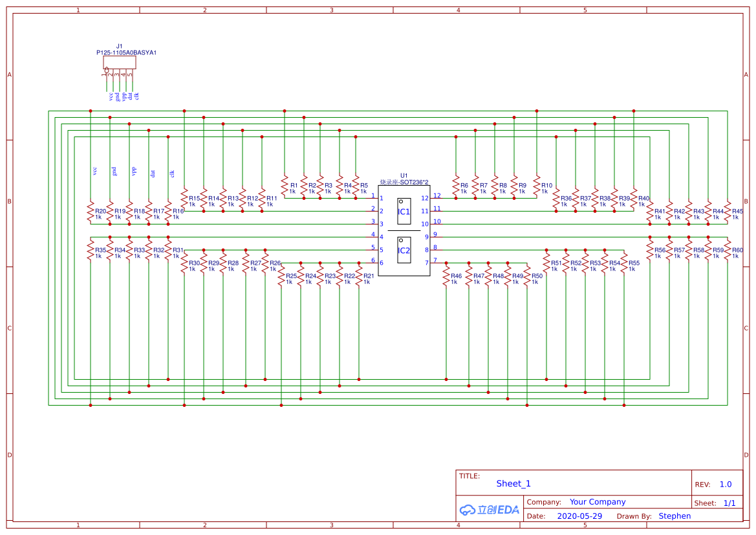This screenshot has width=756, height=535.
Task: Select the drawn-by name Stephen
Action: coord(675,516)
